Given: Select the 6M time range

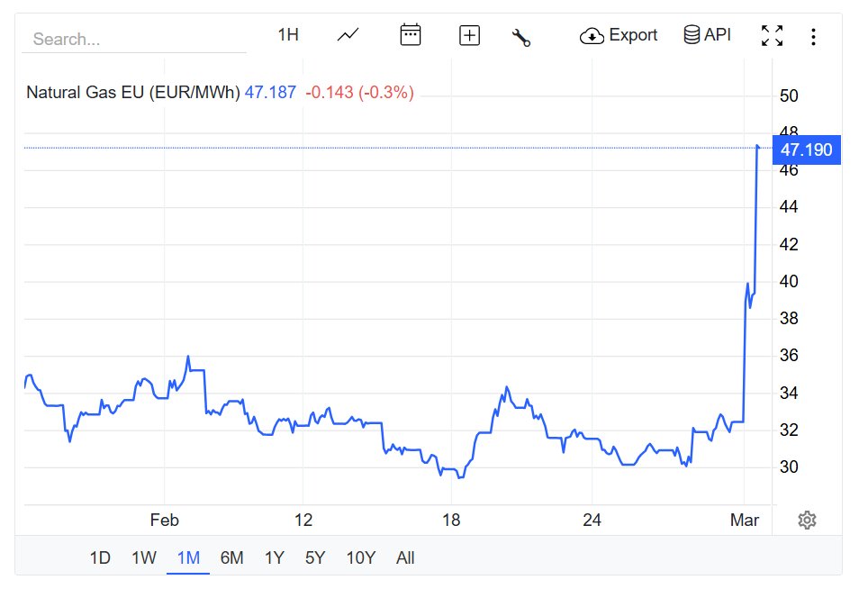Looking at the screenshot, I should click(231, 557).
